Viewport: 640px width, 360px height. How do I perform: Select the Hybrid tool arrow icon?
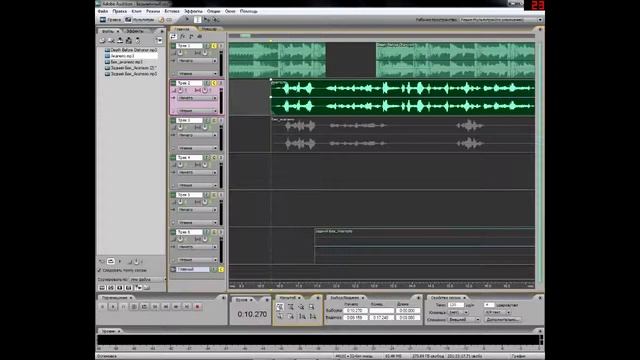click(x=187, y=20)
